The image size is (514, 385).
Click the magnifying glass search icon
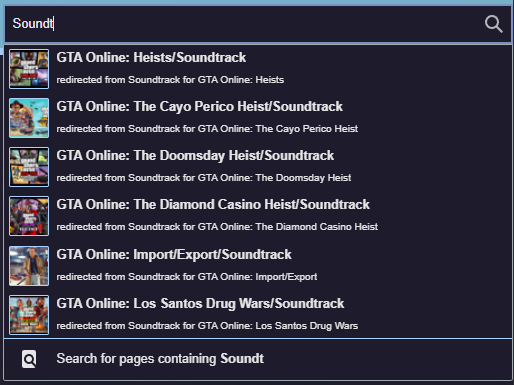coord(493,24)
